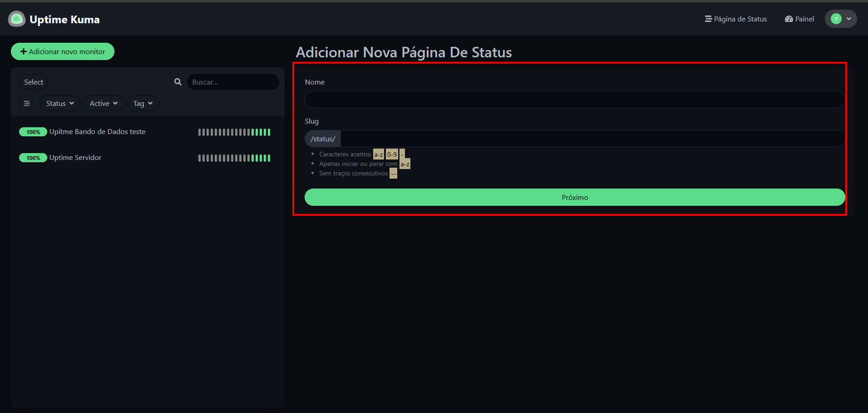Click the Select monitors button
Image resolution: width=868 pixels, height=413 pixels.
[x=34, y=82]
